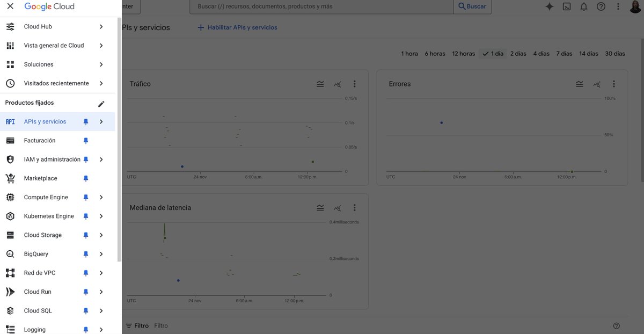Expand Red de VPC submenu chevron

click(101, 273)
